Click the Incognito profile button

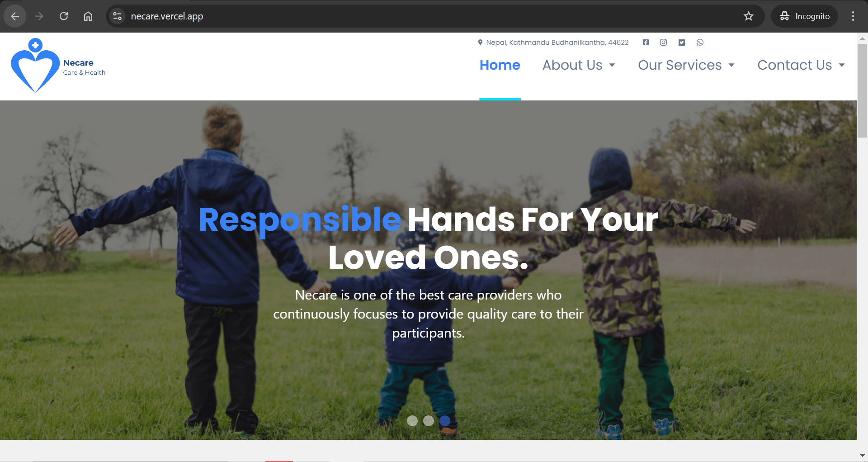point(805,16)
